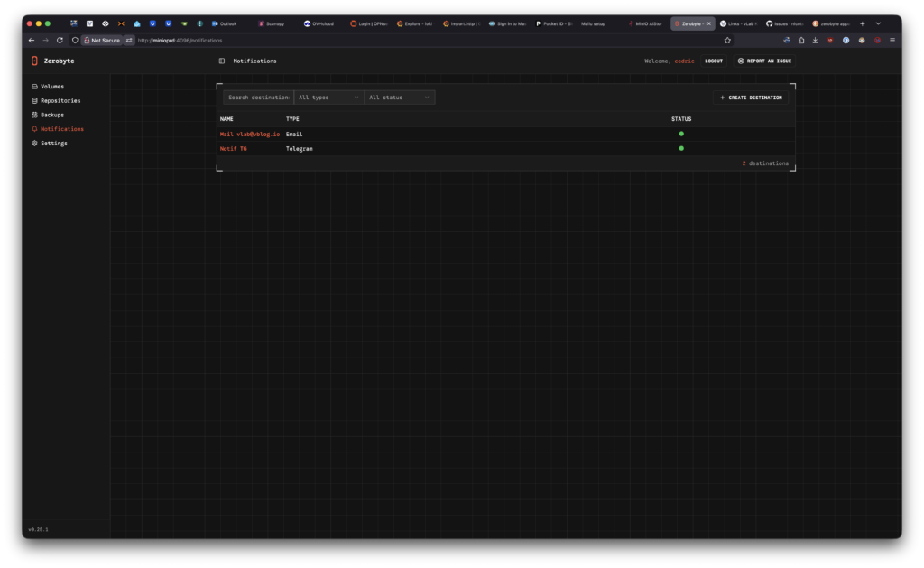Reload the page with the browser refresh icon
924x568 pixels.
pyautogui.click(x=60, y=40)
